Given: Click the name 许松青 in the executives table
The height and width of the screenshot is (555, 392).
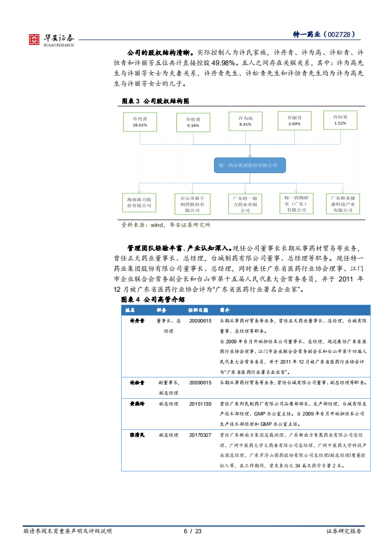Looking at the screenshot, I should [x=137, y=383].
